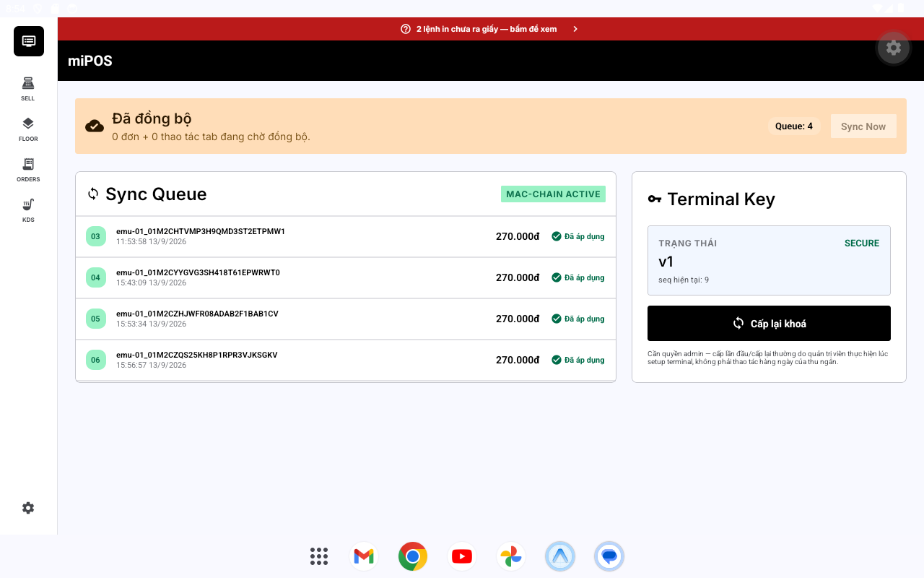
Task: Open the KDS kitchen display
Action: tap(28, 210)
